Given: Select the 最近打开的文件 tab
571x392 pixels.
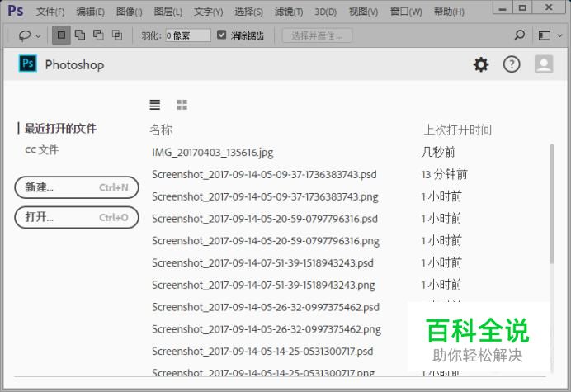Looking at the screenshot, I should [60, 128].
